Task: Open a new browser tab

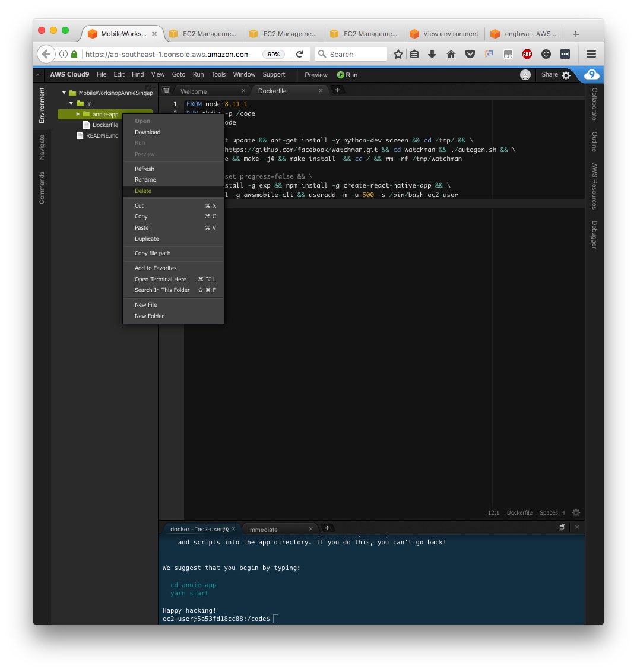Action: 576,34
